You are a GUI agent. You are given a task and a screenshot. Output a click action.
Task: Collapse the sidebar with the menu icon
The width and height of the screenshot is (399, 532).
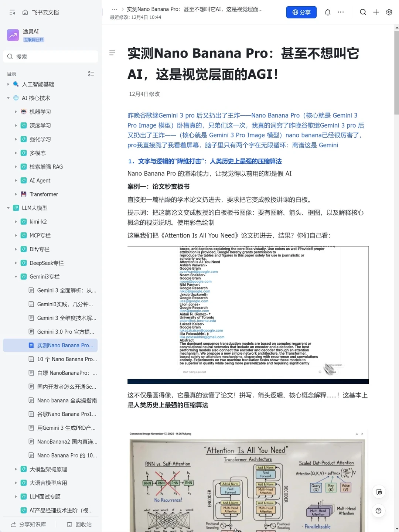point(12,12)
